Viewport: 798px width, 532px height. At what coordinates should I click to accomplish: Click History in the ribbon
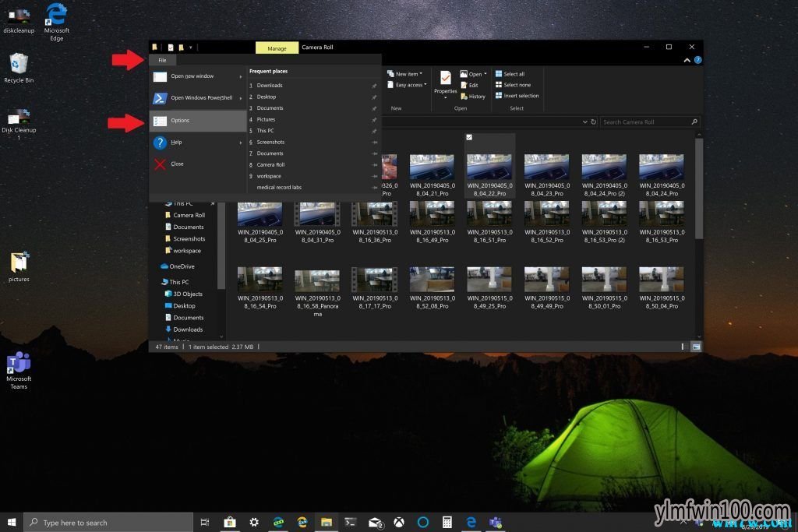473,97
